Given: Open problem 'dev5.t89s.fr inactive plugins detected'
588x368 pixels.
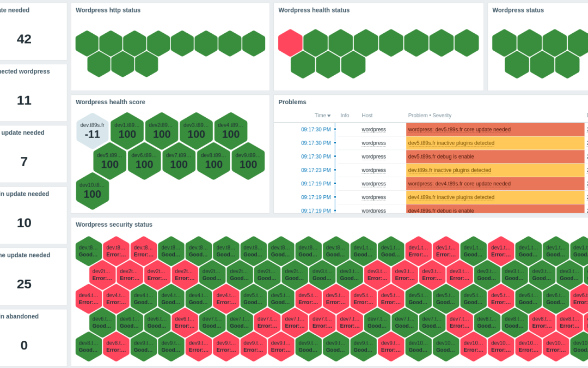Looking at the screenshot, I should [451, 143].
